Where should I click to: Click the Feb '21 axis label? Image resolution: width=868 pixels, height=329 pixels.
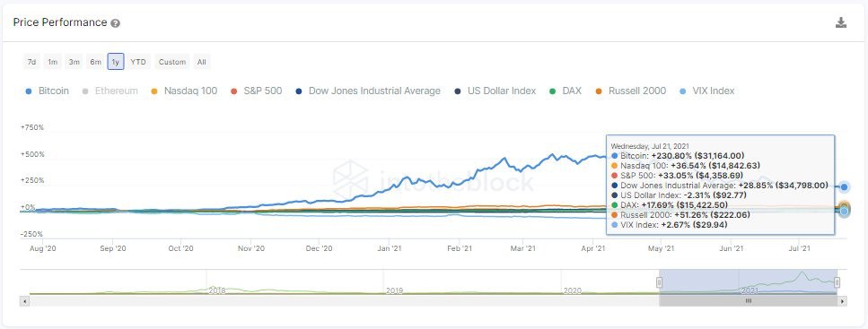coord(460,249)
